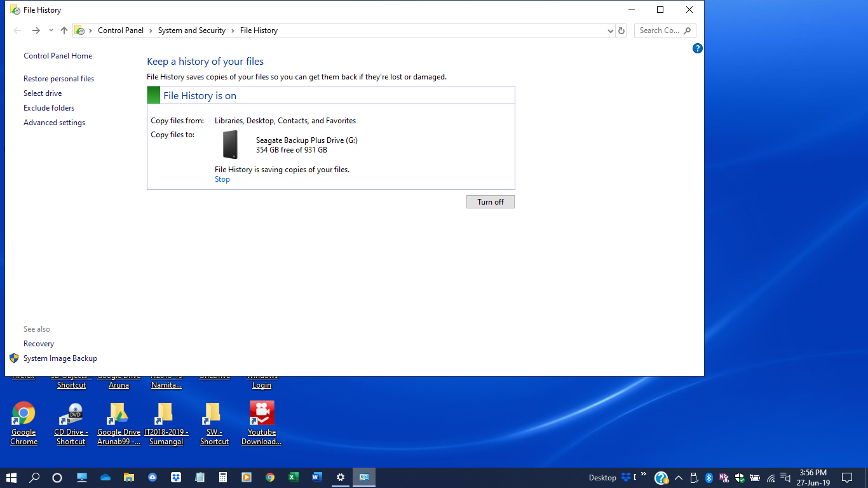Launch Dropbox from taskbar
This screenshot has height=488, width=868.
pyautogui.click(x=176, y=477)
